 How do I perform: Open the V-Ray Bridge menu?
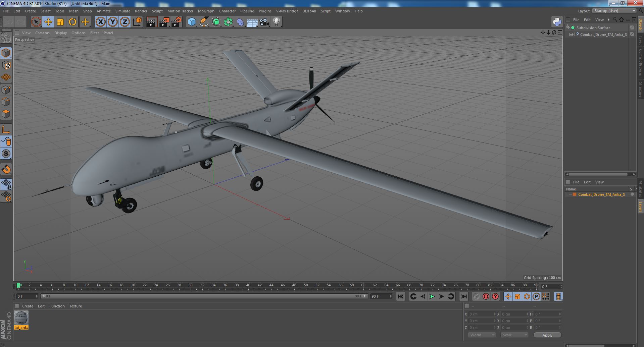click(287, 11)
